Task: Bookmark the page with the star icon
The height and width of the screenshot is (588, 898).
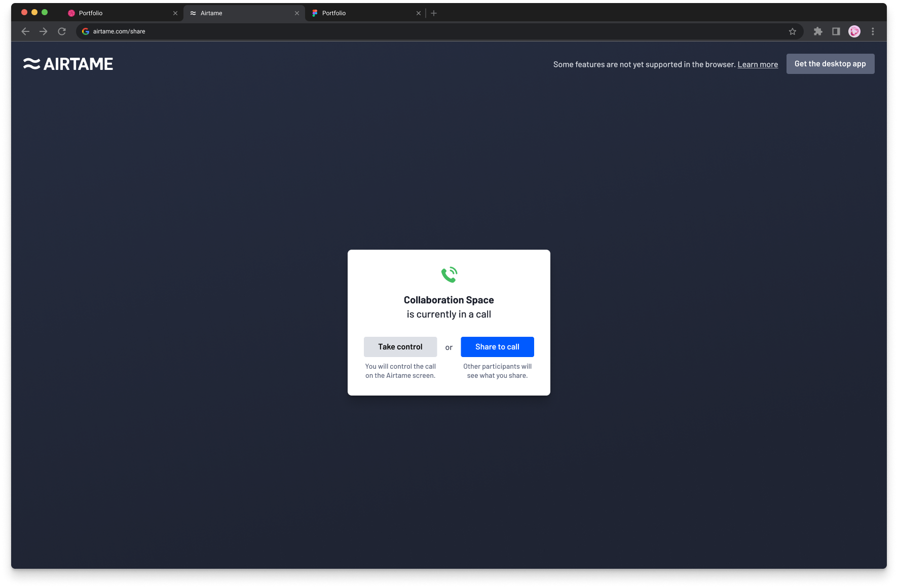Action: 792,31
